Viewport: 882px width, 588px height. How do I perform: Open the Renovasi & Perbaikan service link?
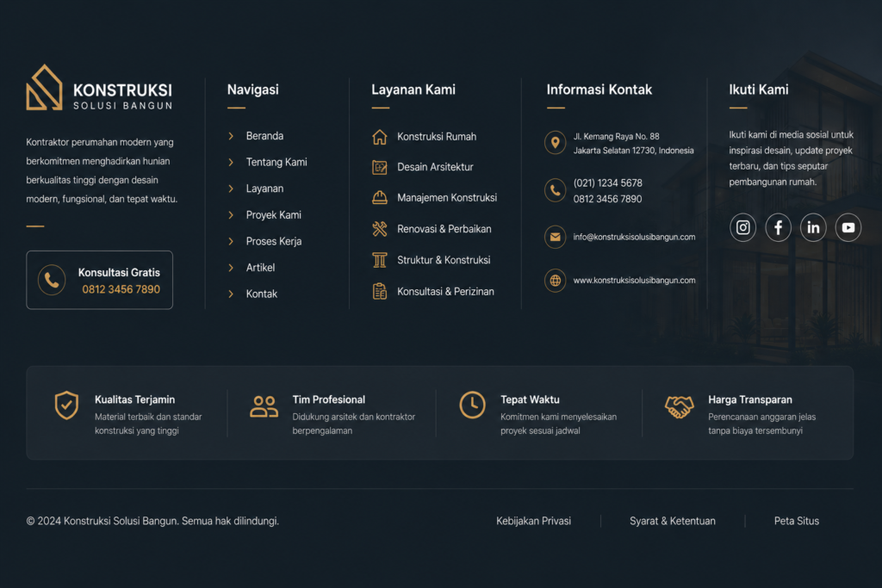coord(444,229)
